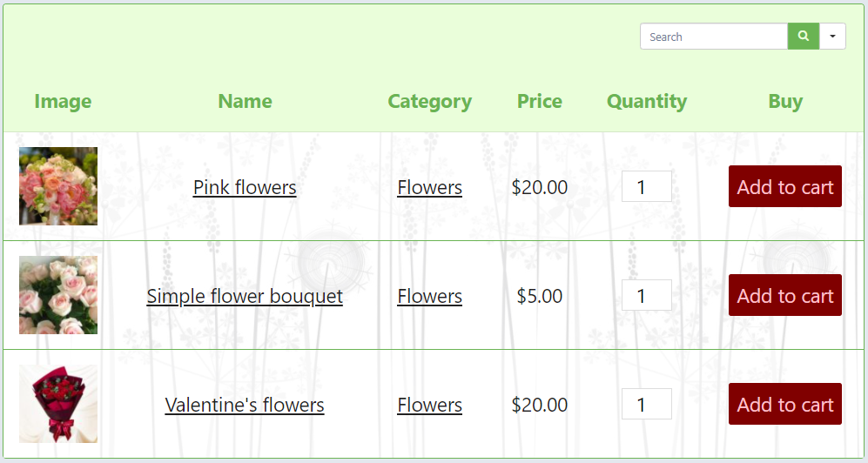Open the Pink flowers product image

click(x=58, y=186)
